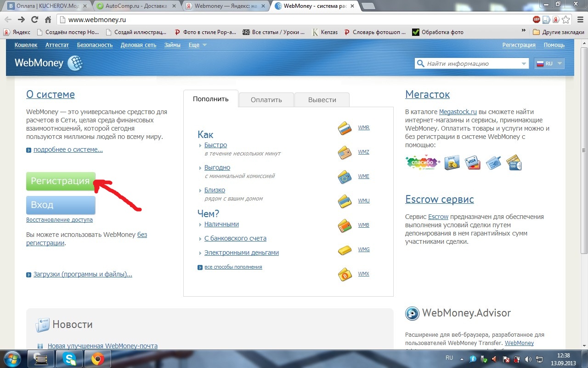Open Chrome from the taskbar
Image resolution: width=588 pixels, height=368 pixels.
point(97,359)
